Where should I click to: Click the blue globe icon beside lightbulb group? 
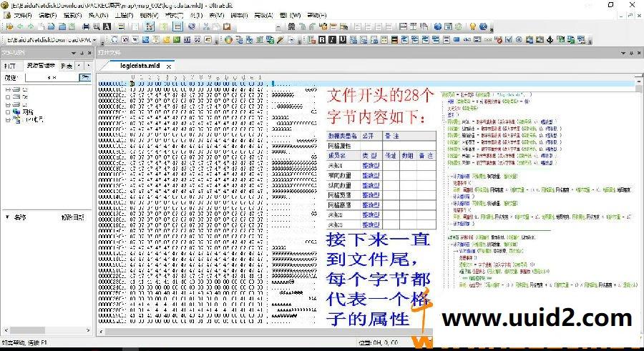click(x=437, y=26)
